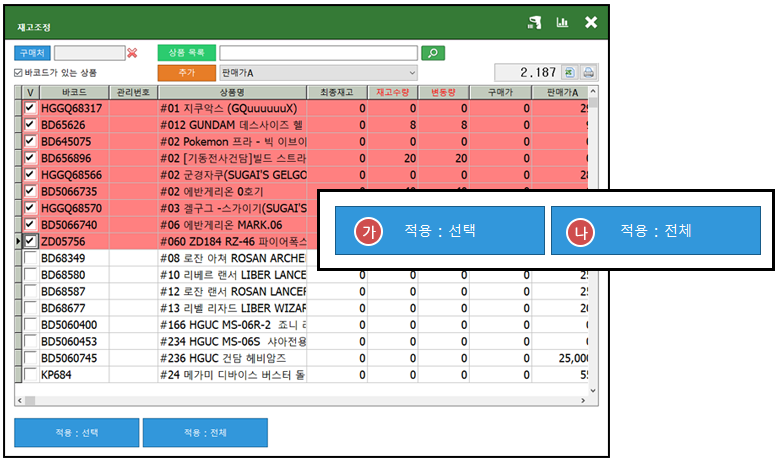Sort by the 변동량 column header

pos(444,92)
